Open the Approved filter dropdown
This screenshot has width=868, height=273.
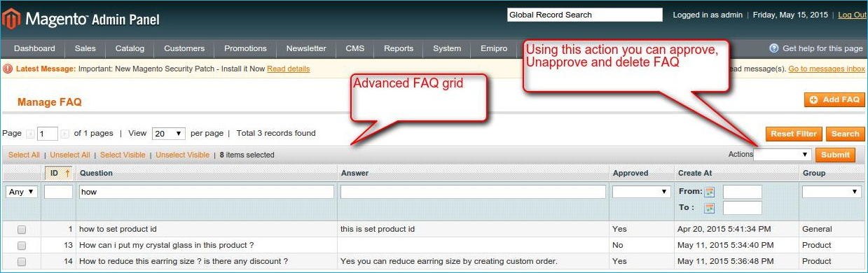[642, 192]
